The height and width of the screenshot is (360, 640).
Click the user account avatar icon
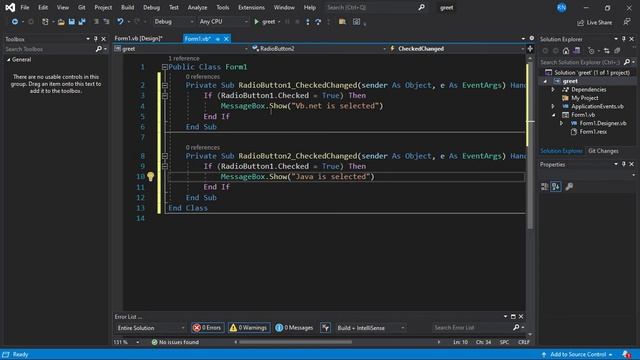562,7
